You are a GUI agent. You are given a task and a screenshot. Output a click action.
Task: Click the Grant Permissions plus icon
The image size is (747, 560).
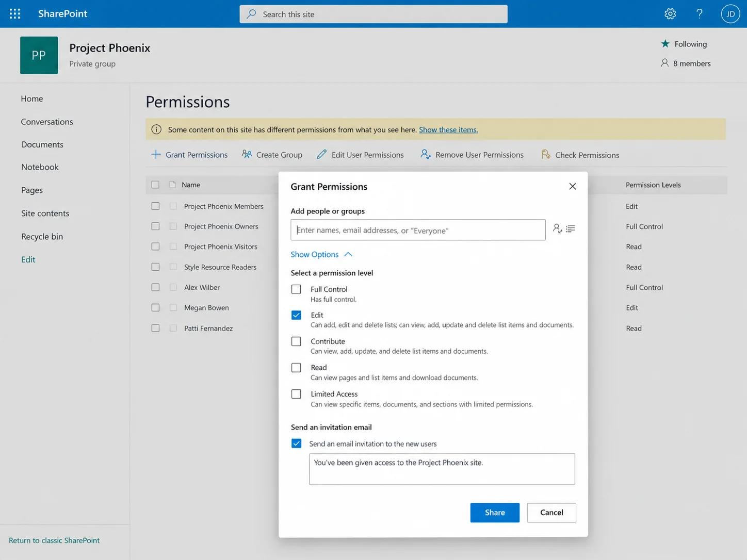[x=156, y=154]
